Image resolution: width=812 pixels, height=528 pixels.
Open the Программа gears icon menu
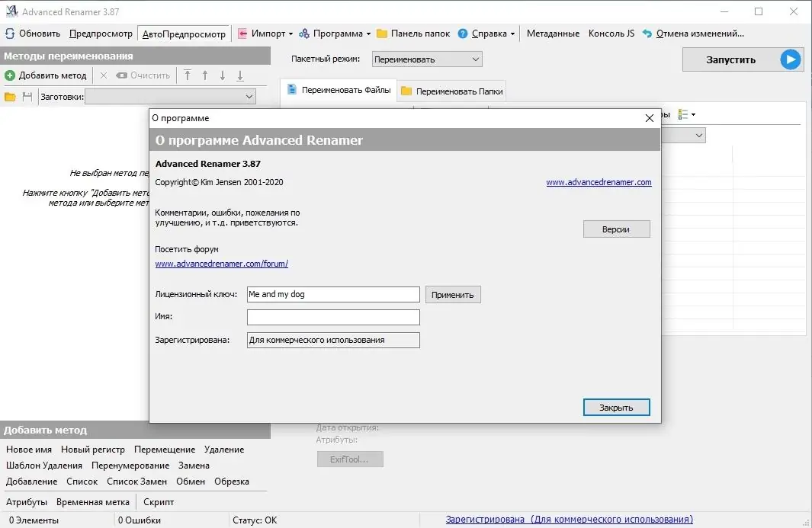(303, 33)
